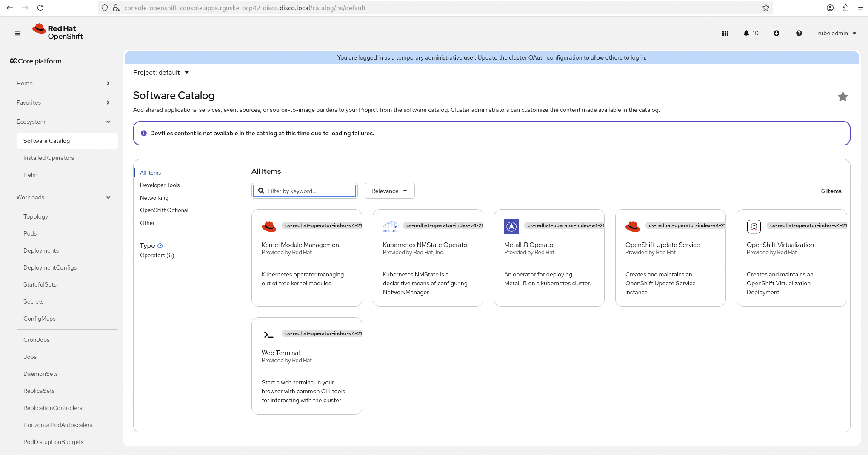Open the browser account profile icon
The height and width of the screenshot is (455, 868).
pos(830,8)
